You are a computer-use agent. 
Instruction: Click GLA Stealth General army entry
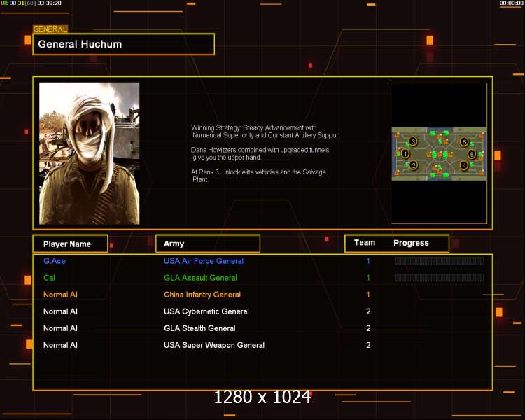point(199,328)
